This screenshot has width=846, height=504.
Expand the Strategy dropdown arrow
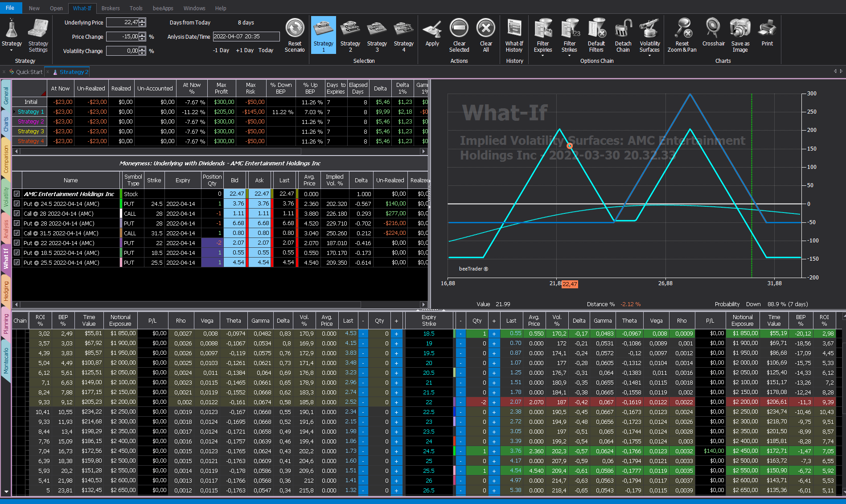pyautogui.click(x=12, y=50)
